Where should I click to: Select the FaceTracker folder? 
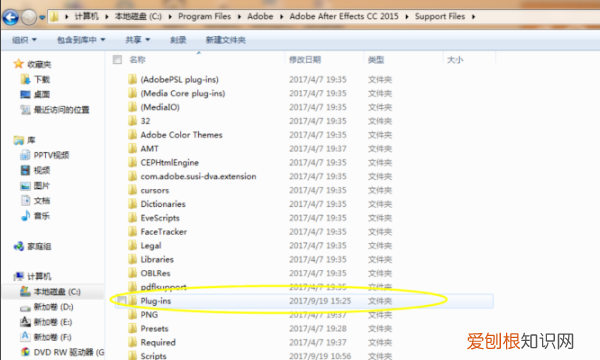pyautogui.click(x=164, y=232)
